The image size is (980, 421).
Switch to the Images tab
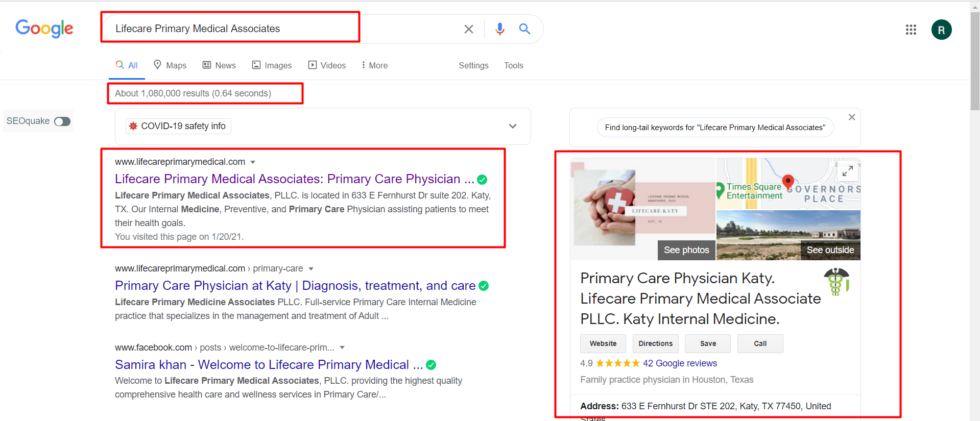coord(272,65)
